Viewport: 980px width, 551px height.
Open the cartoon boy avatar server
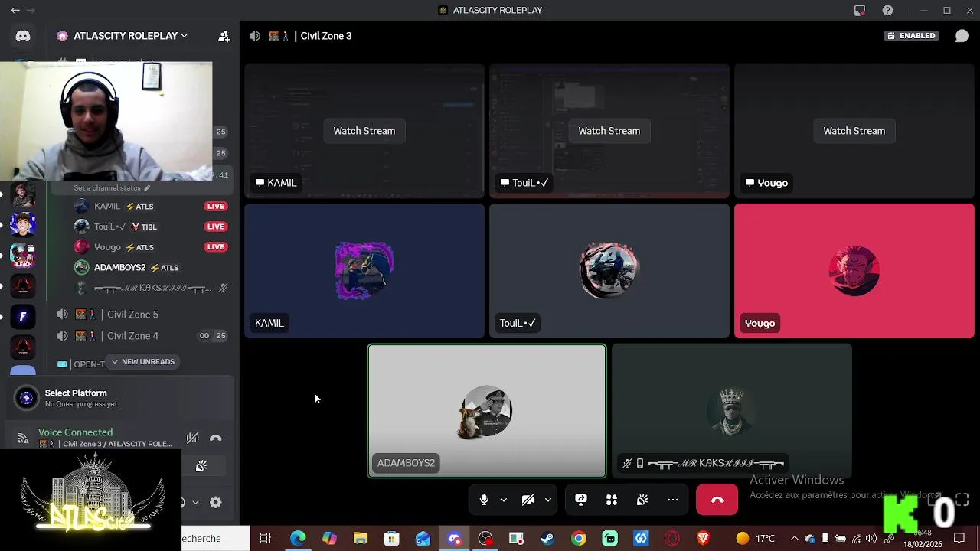23,225
